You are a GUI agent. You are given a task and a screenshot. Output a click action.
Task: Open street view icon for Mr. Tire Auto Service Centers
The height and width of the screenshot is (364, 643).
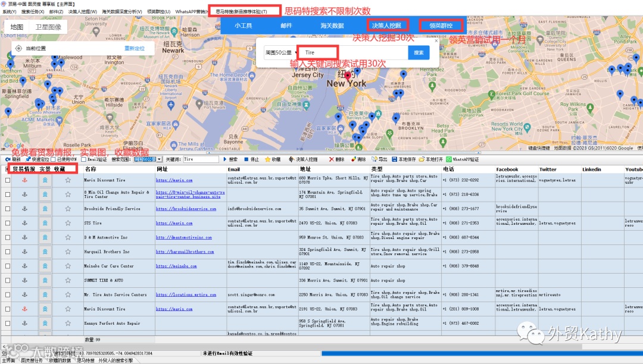point(45,295)
